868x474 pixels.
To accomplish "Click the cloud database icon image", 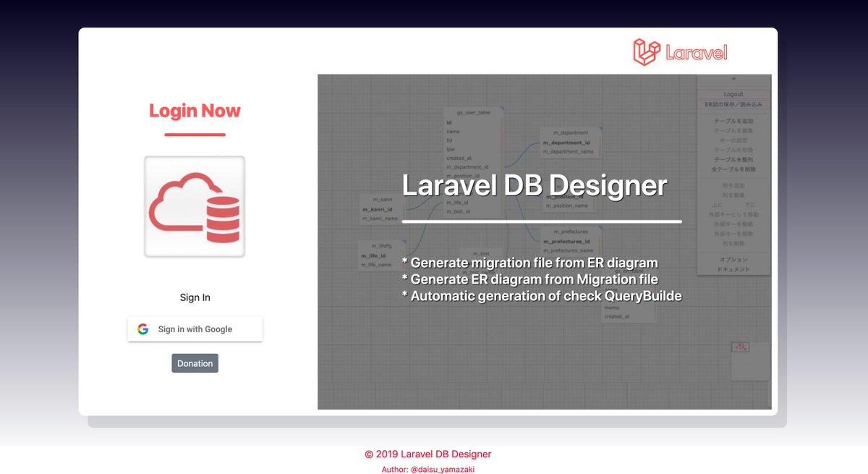I will click(x=195, y=206).
